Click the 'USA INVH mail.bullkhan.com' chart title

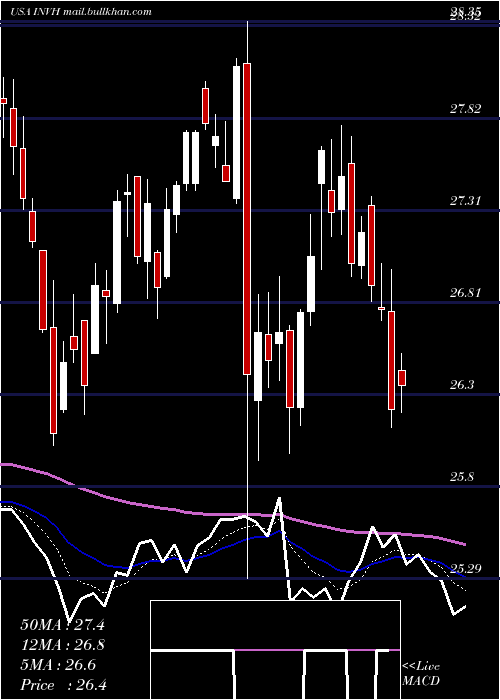[81, 12]
